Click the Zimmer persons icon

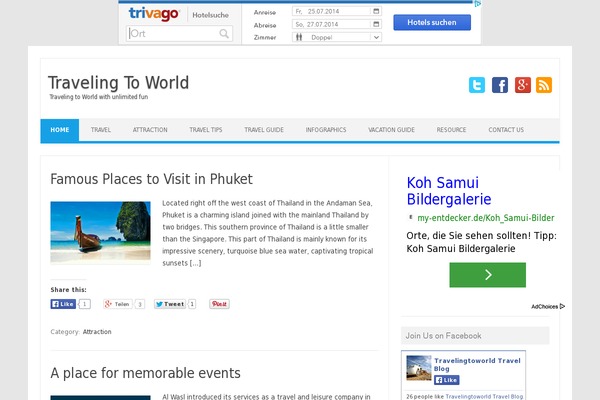pos(299,37)
